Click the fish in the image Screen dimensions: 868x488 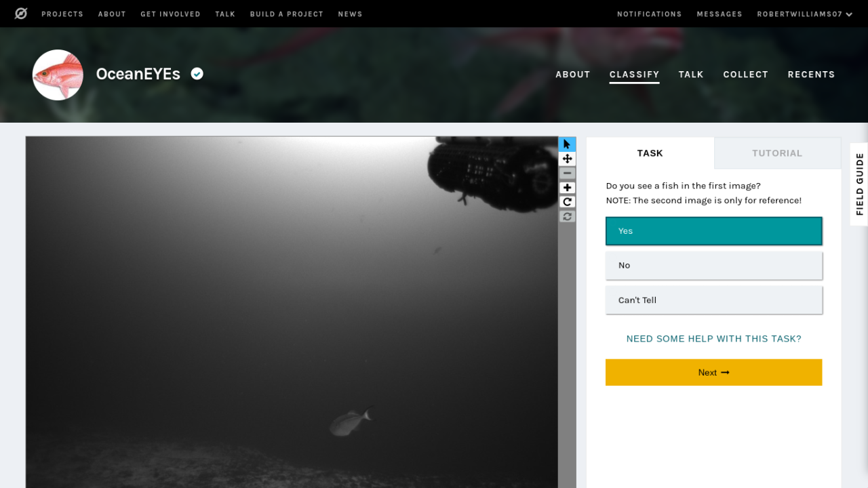click(351, 422)
